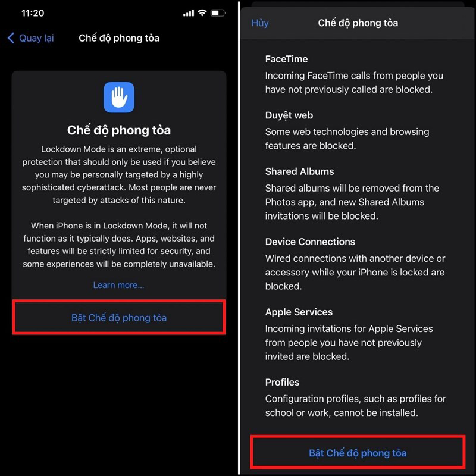Go back using Quay lại
476x476 pixels.
pyautogui.click(x=36, y=38)
